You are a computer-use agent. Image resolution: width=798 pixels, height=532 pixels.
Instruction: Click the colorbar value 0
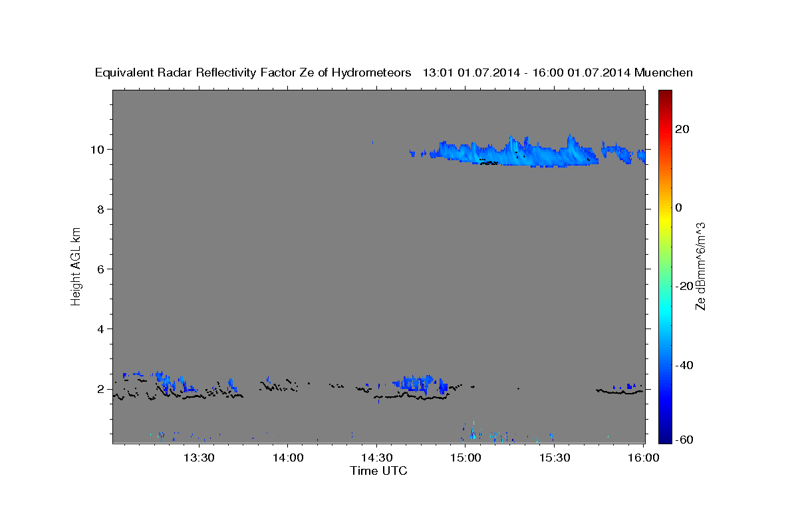coord(680,207)
